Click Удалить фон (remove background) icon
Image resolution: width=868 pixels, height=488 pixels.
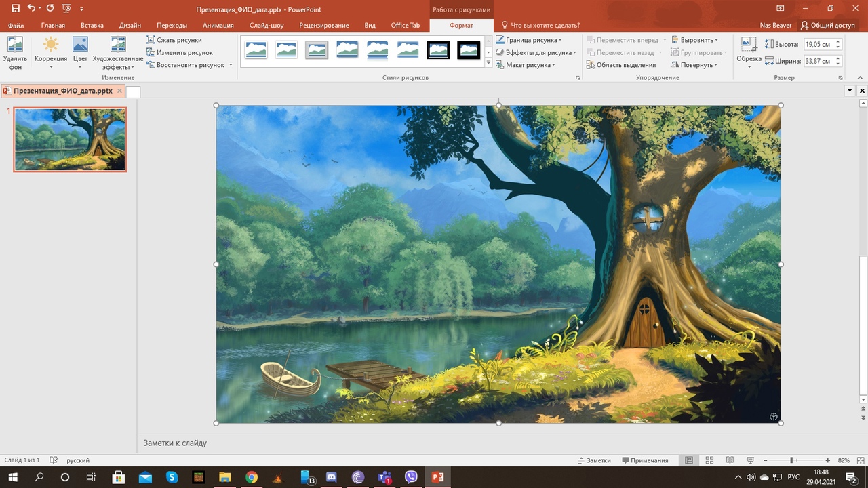point(15,54)
